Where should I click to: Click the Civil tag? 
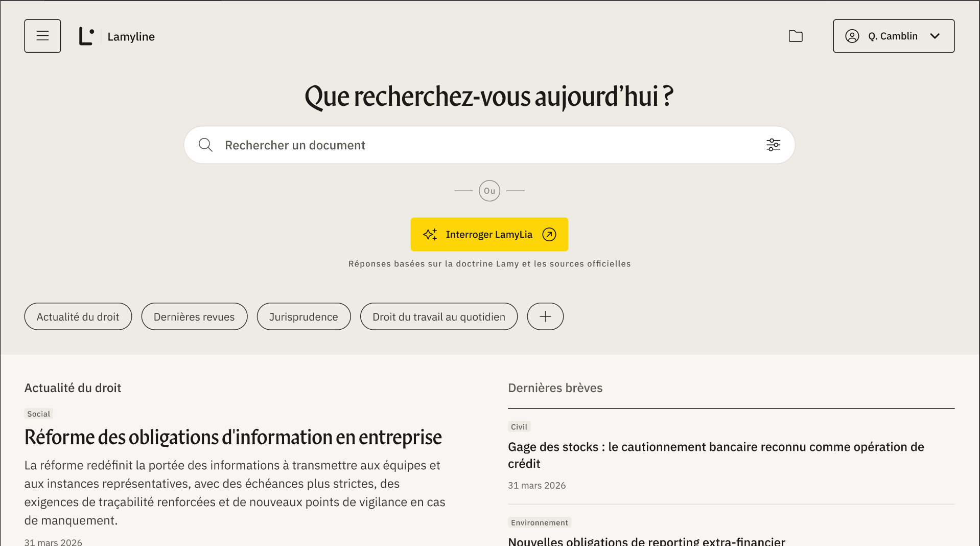pos(519,427)
